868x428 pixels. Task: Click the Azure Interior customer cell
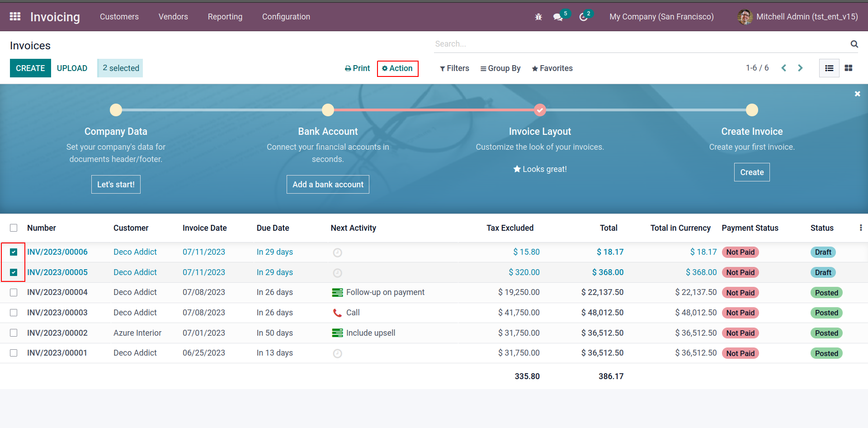[x=137, y=333]
